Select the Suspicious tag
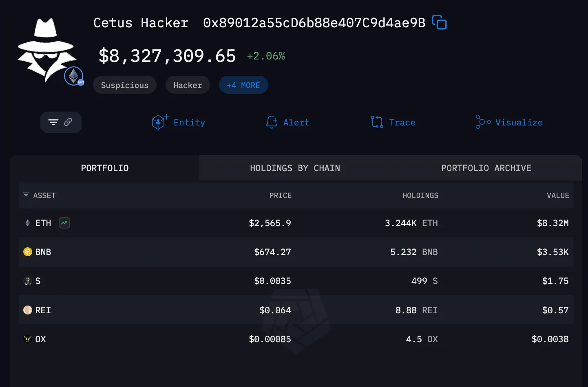 coord(125,85)
